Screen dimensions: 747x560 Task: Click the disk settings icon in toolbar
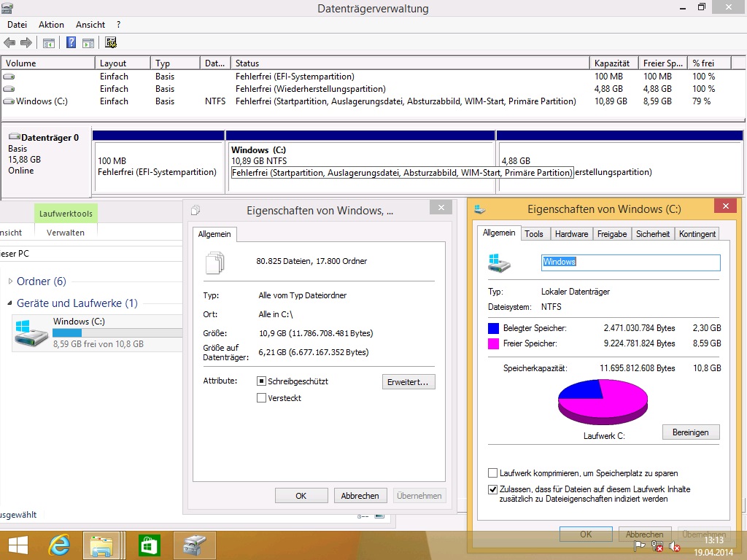click(111, 43)
